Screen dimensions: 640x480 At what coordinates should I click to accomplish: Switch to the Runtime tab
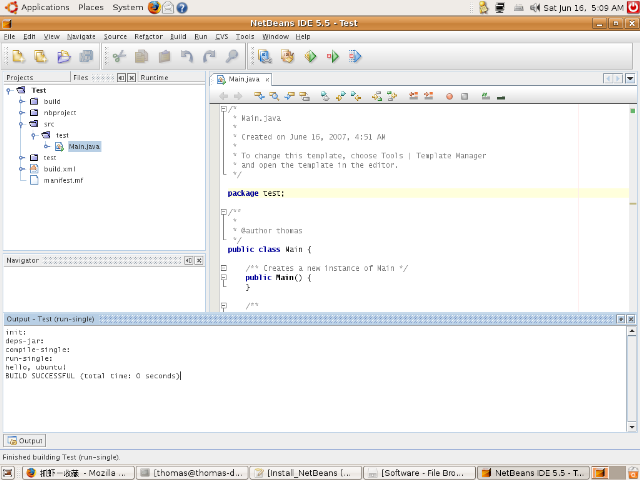click(154, 77)
